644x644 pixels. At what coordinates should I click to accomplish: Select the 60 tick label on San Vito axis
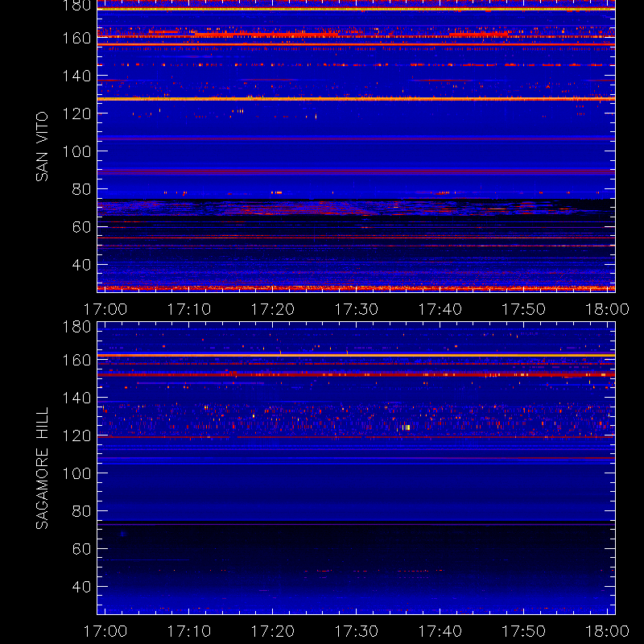tap(81, 227)
